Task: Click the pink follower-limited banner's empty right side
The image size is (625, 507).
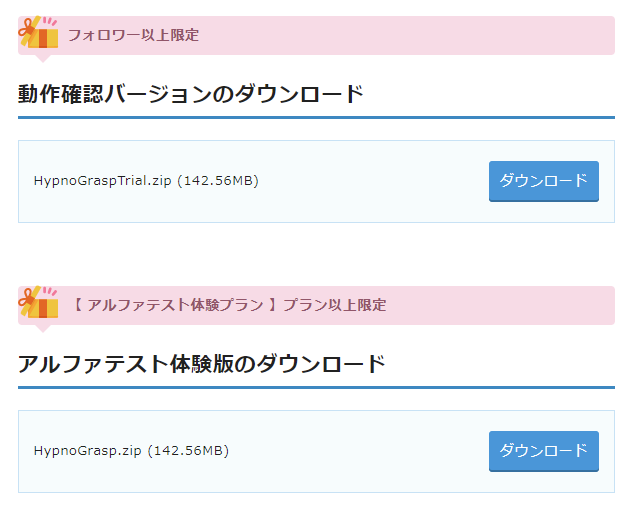Action: [450, 35]
